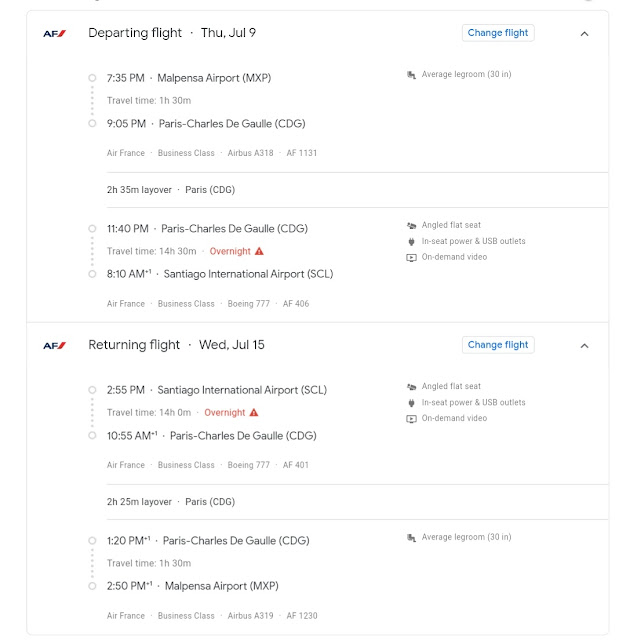626x640 pixels.
Task: Click the in-seat power plug icon for AF 406
Action: (411, 242)
